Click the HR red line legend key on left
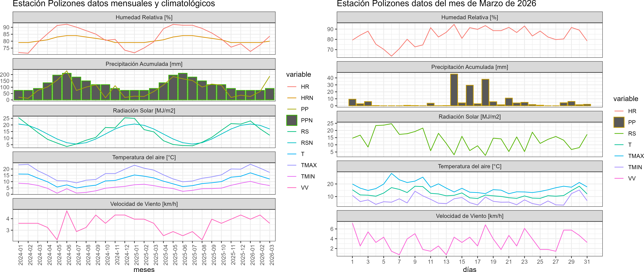 292,87
